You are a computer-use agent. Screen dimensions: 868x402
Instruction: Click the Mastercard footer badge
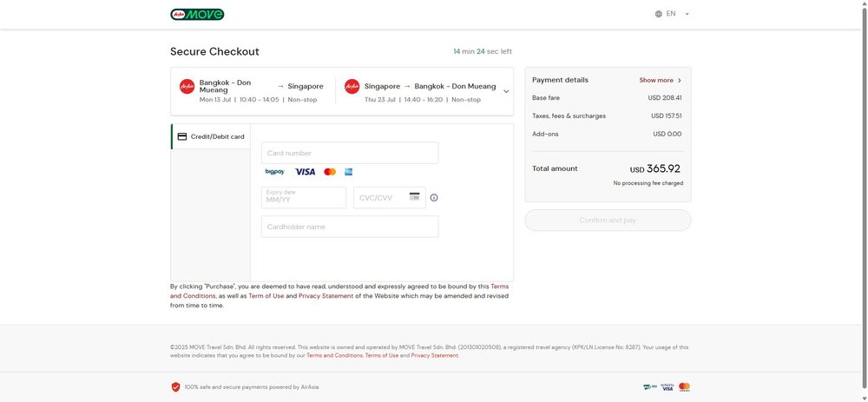685,387
